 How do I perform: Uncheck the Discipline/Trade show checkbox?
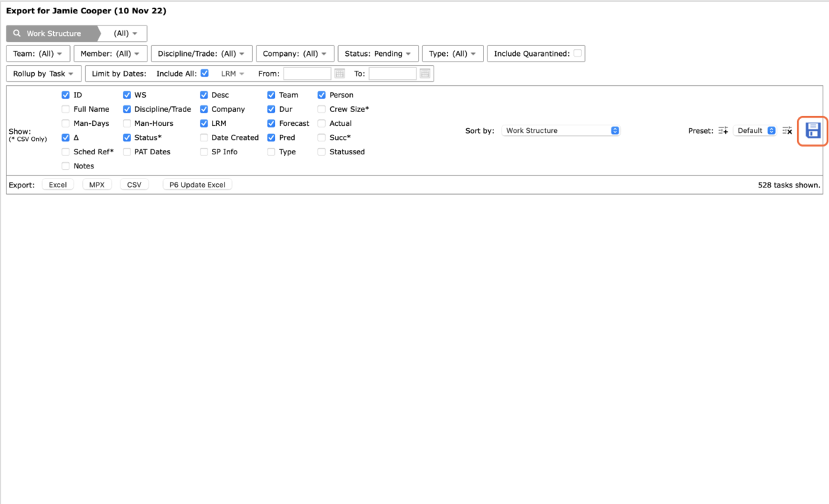click(x=127, y=109)
